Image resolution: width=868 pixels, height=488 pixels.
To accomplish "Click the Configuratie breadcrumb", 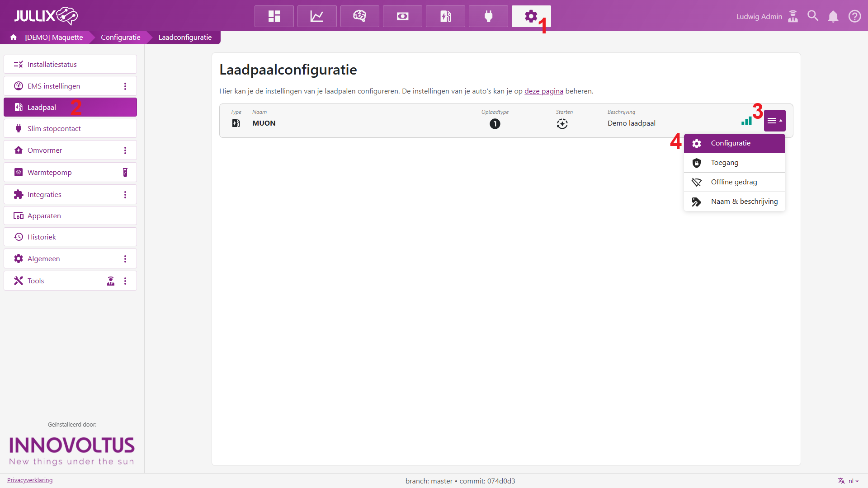I will point(120,38).
